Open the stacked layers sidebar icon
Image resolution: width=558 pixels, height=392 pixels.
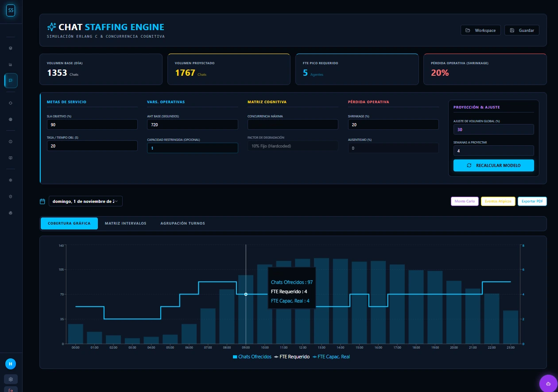click(11, 48)
